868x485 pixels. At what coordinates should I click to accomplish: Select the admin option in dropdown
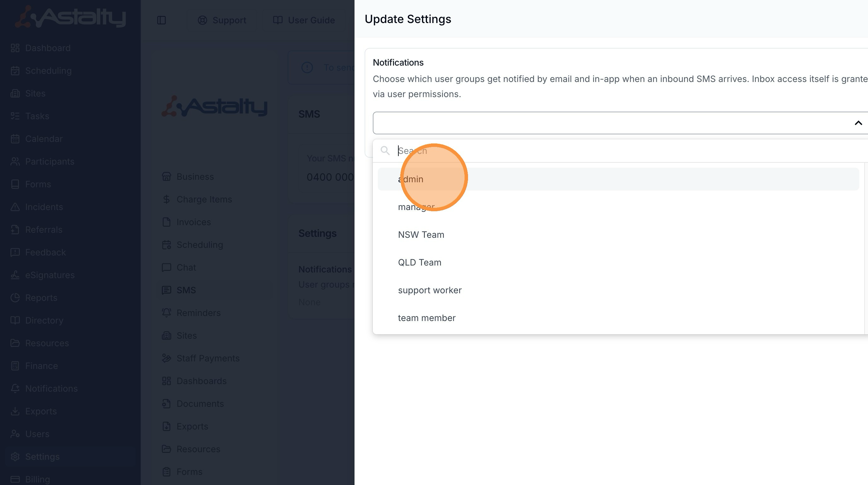pos(618,179)
